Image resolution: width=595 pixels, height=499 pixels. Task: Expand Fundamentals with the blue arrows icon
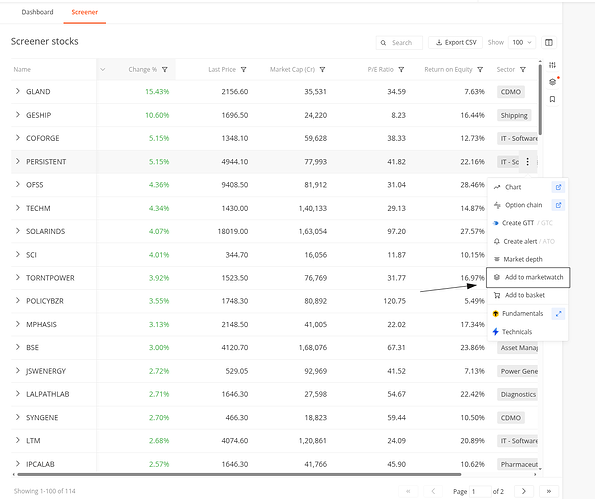point(558,313)
